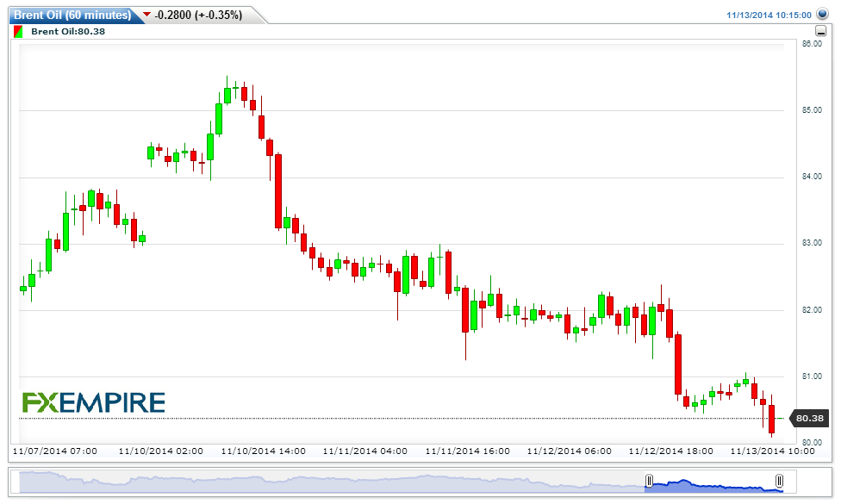The image size is (841, 504).
Task: Click the 11/13/2014 10:15:00 timestamp
Action: click(769, 15)
